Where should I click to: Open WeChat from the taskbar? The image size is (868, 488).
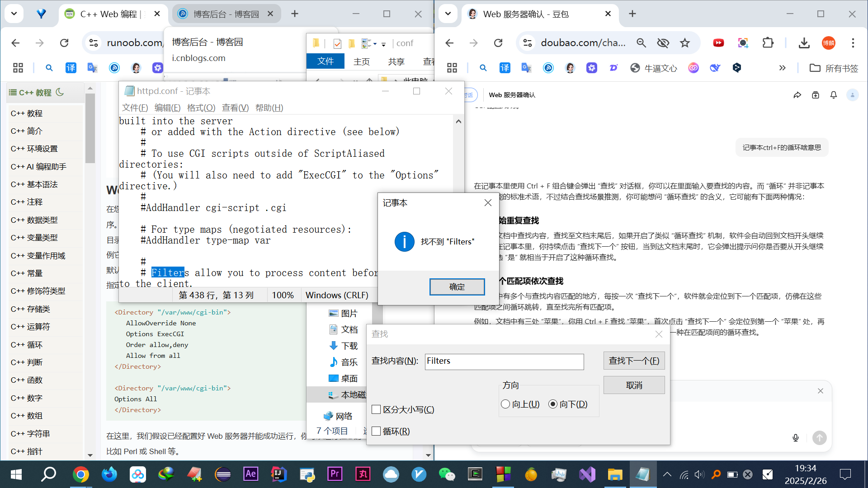[x=447, y=474]
